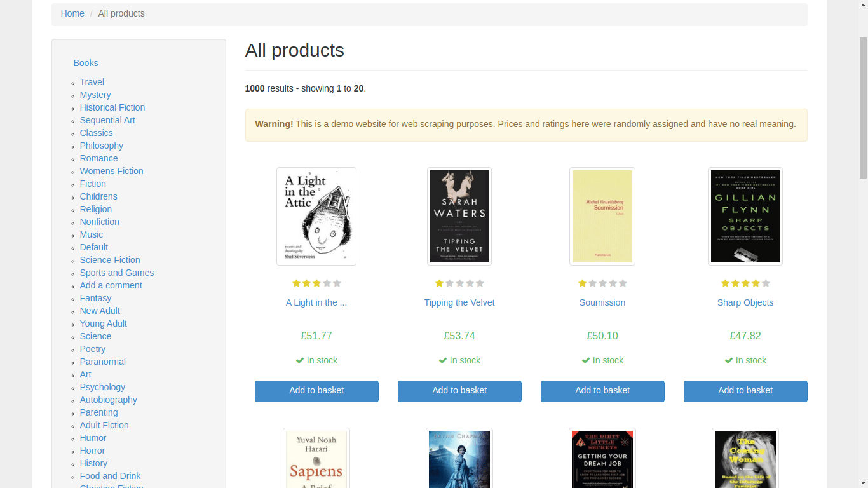This screenshot has width=868, height=488.
Task: Browse Psychology books
Action: (x=102, y=387)
